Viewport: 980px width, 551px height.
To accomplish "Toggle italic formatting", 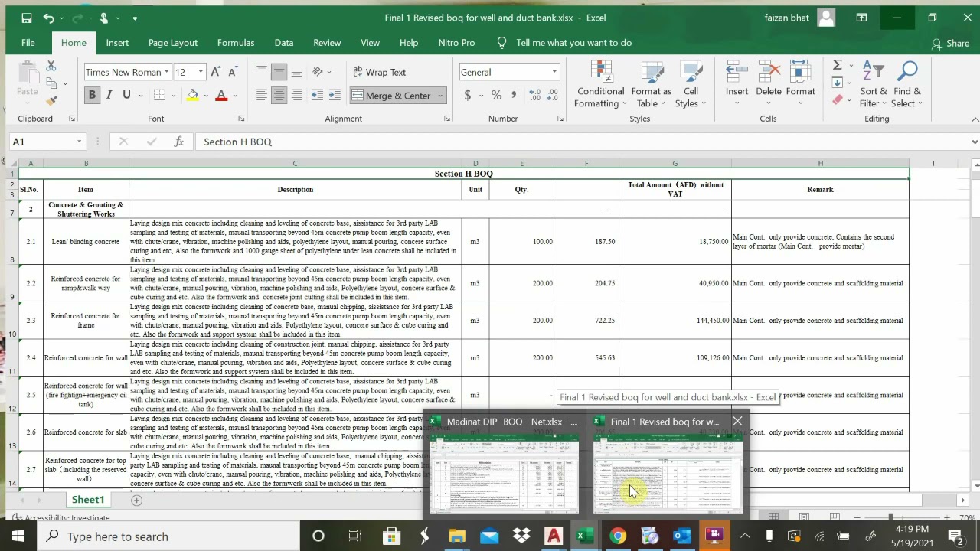I will click(109, 95).
